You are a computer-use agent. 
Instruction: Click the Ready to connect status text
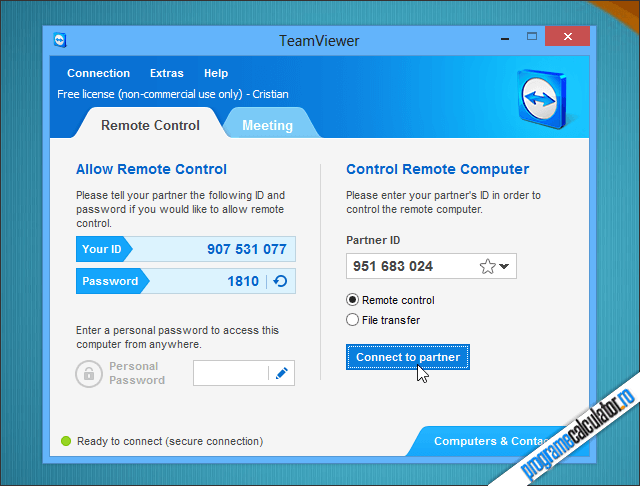170,441
